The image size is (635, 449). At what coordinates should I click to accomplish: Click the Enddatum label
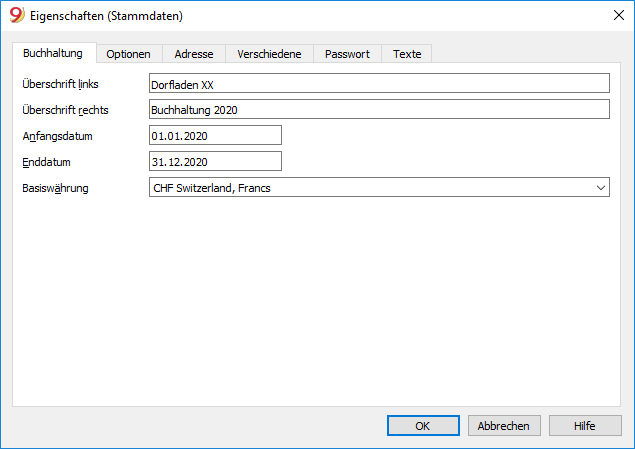pos(46,162)
